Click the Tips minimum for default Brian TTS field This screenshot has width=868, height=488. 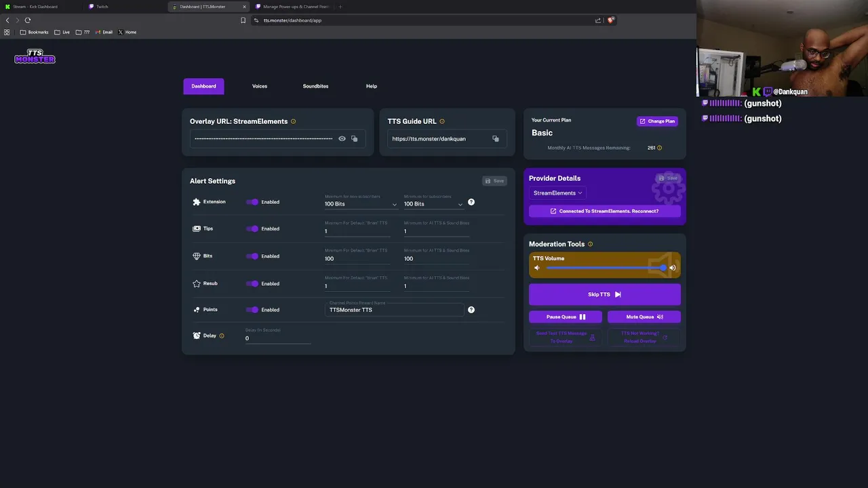[357, 231]
